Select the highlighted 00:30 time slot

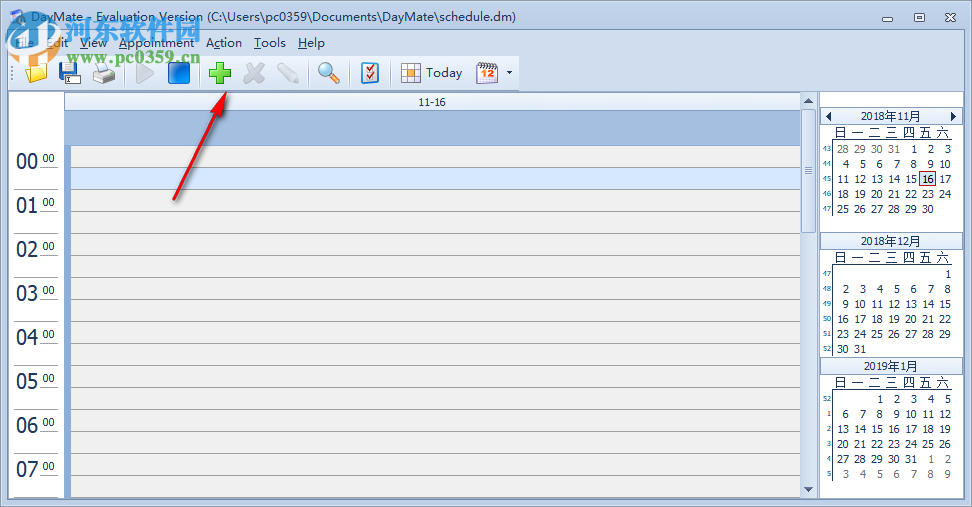pyautogui.click(x=435, y=179)
